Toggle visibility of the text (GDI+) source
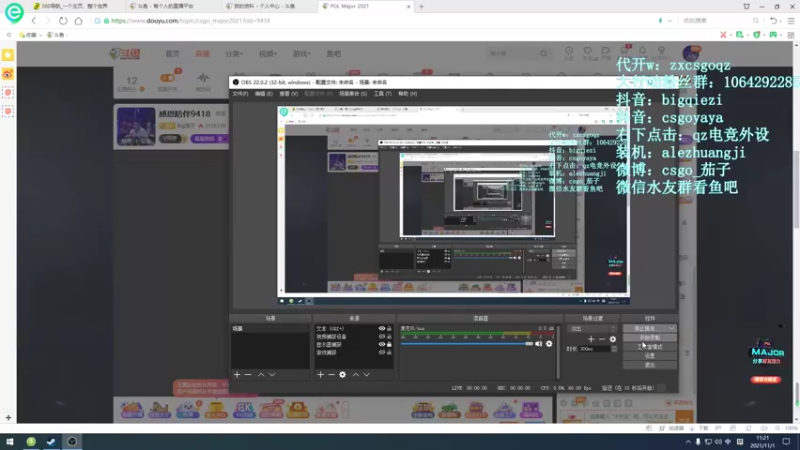 tap(382, 329)
